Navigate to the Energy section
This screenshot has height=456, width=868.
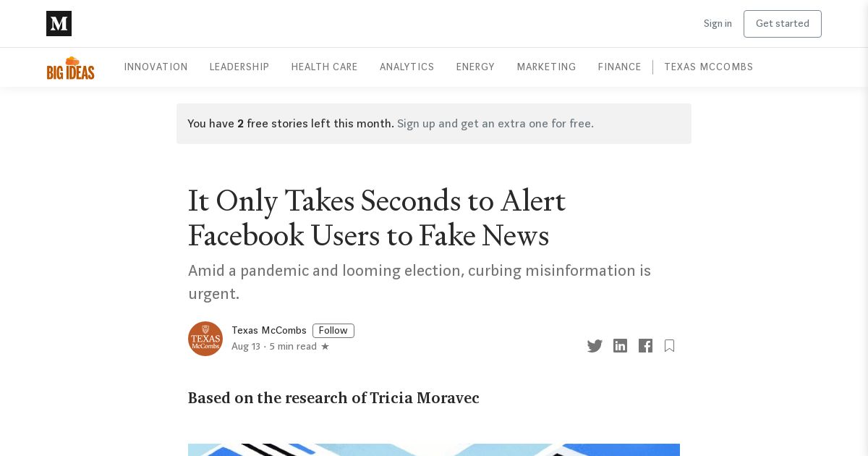[x=475, y=67]
